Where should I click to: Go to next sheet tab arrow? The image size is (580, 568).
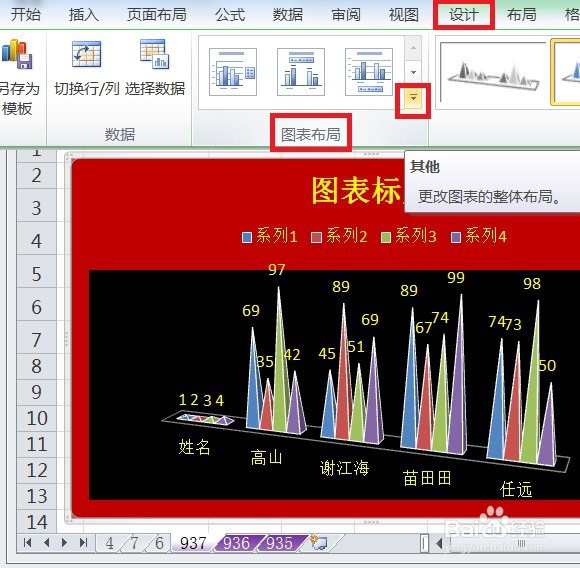[x=64, y=543]
